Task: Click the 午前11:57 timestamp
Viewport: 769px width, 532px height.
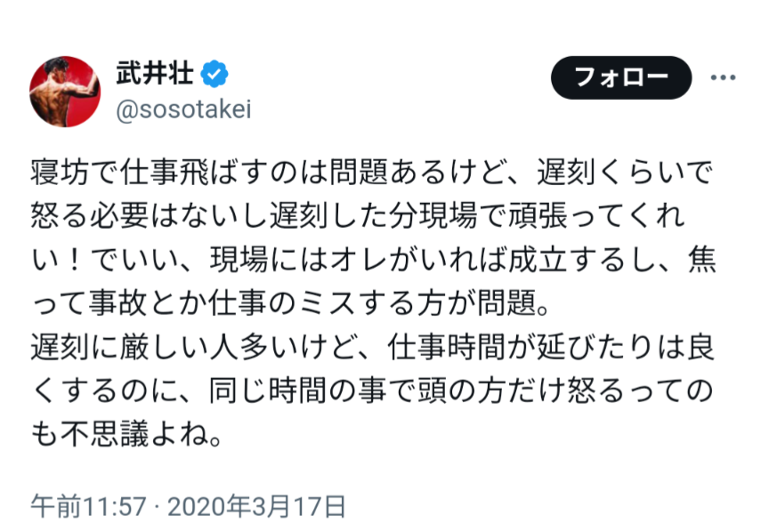Action: point(88,506)
